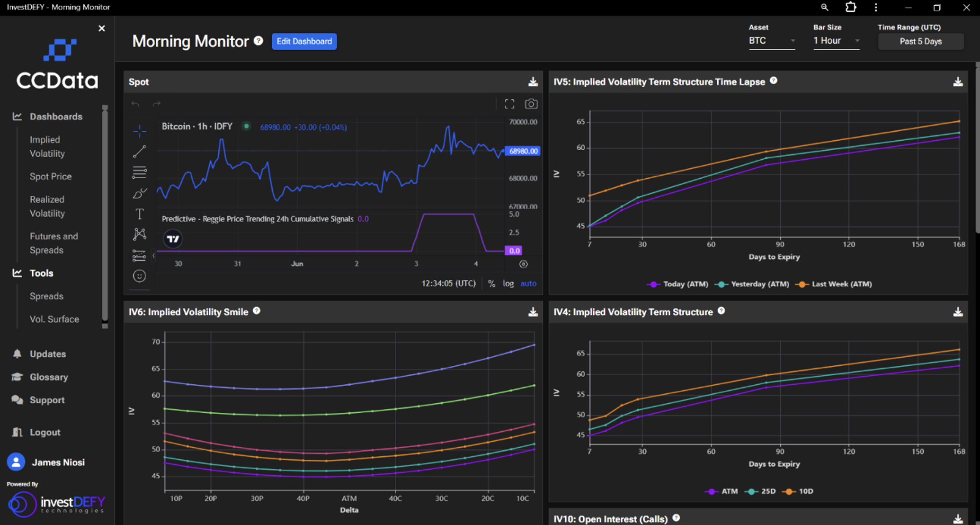This screenshot has width=980, height=525.
Task: Open the Bar Size 1 Hour dropdown
Action: tap(836, 41)
